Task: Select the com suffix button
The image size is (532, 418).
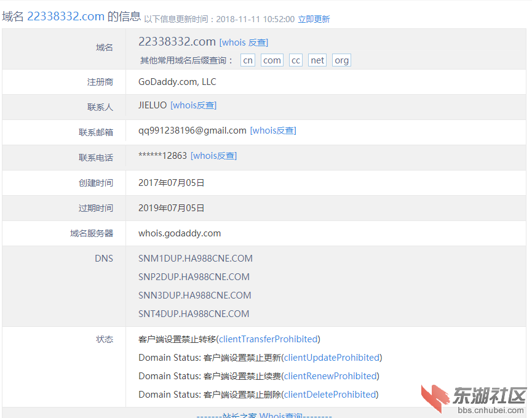Action: pos(272,60)
